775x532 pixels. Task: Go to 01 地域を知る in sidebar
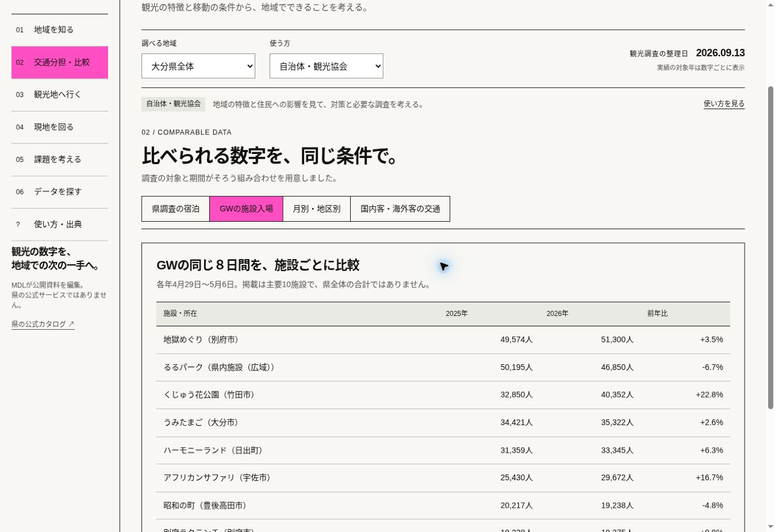(x=60, y=30)
